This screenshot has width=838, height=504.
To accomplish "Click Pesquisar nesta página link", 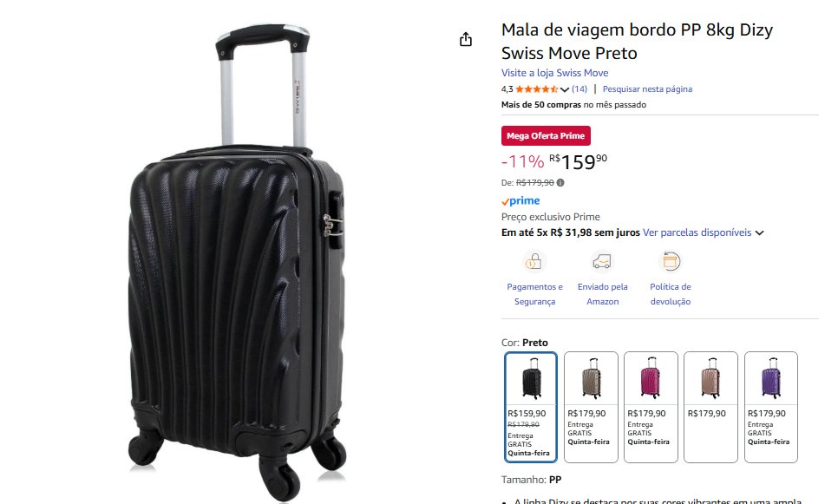I will point(647,89).
